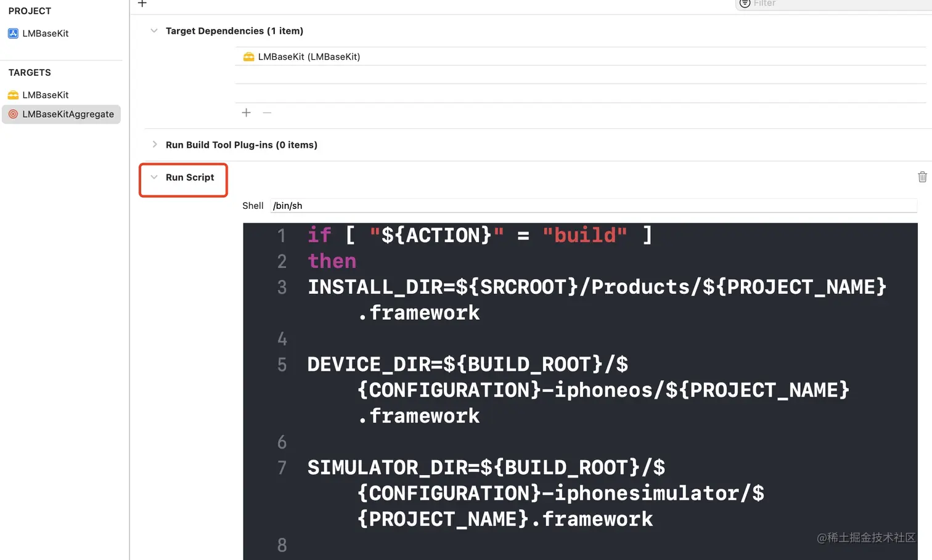Click into the Filter search field
This screenshot has width=932, height=560.
(835, 4)
